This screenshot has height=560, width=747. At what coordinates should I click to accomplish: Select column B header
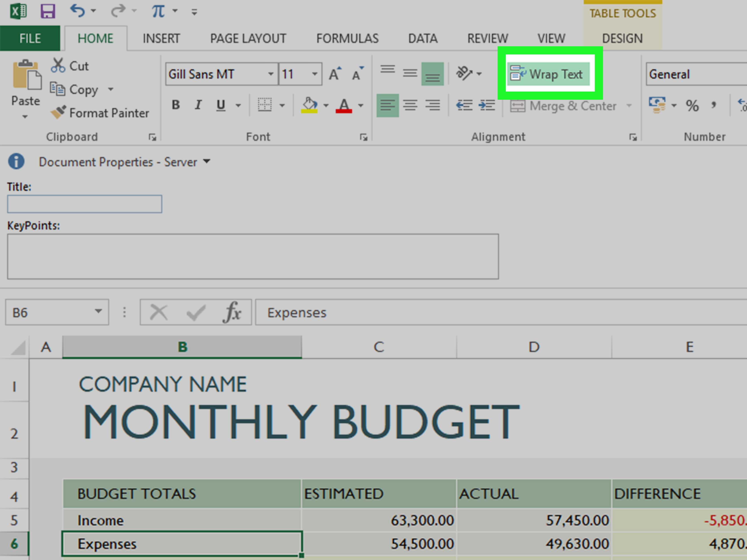coord(182,347)
